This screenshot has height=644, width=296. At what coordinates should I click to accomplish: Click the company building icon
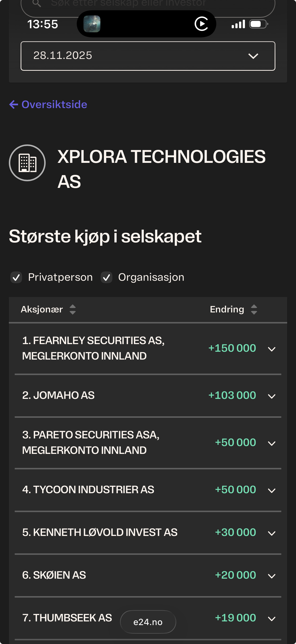point(27,163)
